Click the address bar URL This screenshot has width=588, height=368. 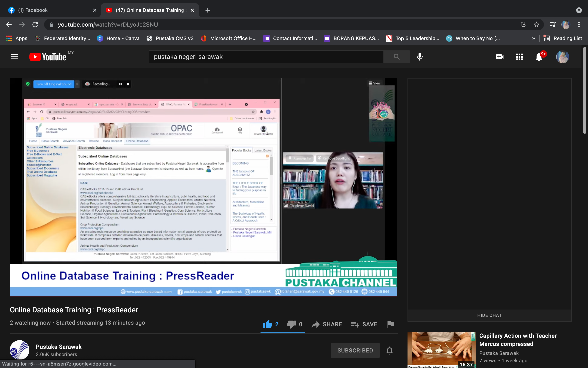108,25
